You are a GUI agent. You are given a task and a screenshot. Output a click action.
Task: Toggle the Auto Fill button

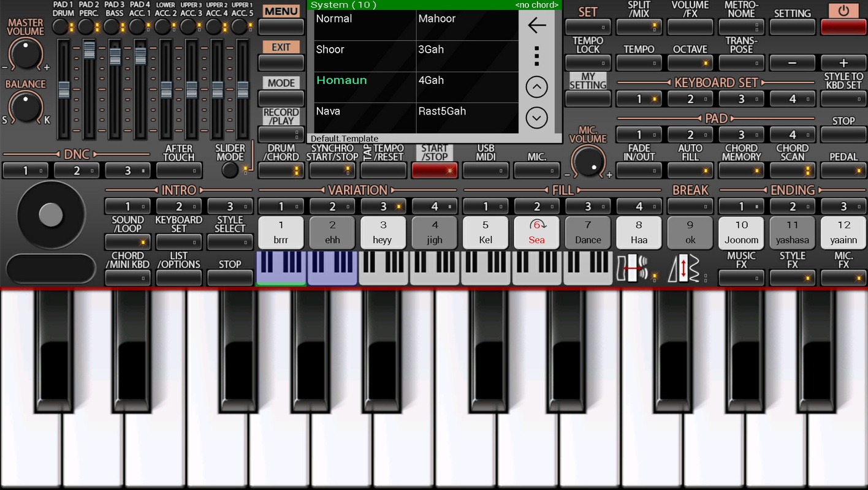point(690,170)
